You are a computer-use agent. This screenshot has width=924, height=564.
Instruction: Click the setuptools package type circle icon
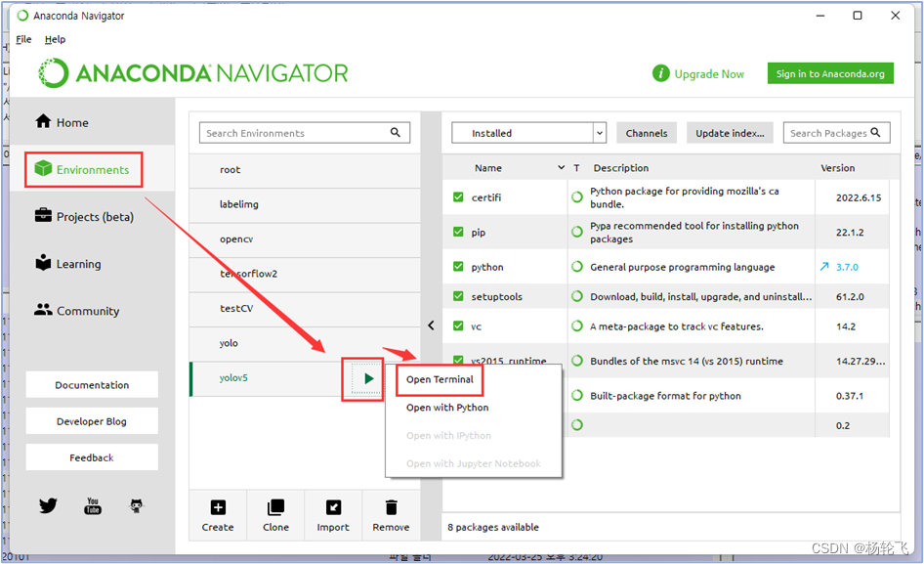pos(577,296)
